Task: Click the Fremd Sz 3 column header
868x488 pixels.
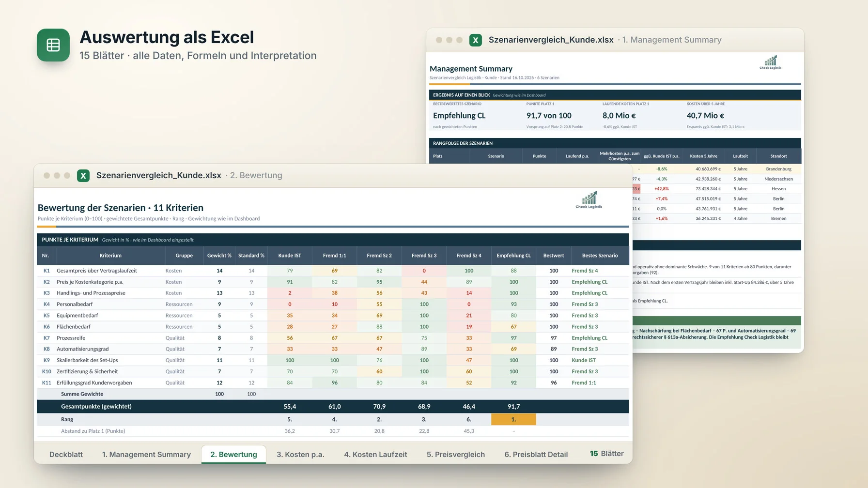Action: point(424,256)
